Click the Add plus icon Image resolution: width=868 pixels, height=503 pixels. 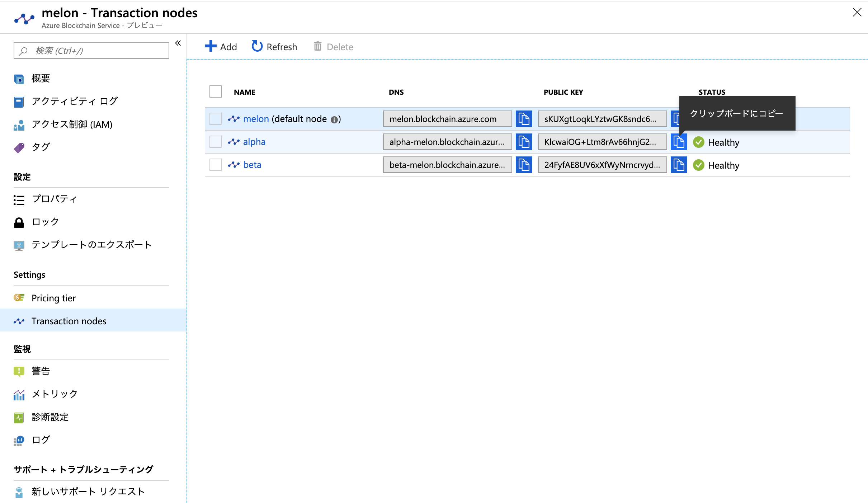pos(211,46)
